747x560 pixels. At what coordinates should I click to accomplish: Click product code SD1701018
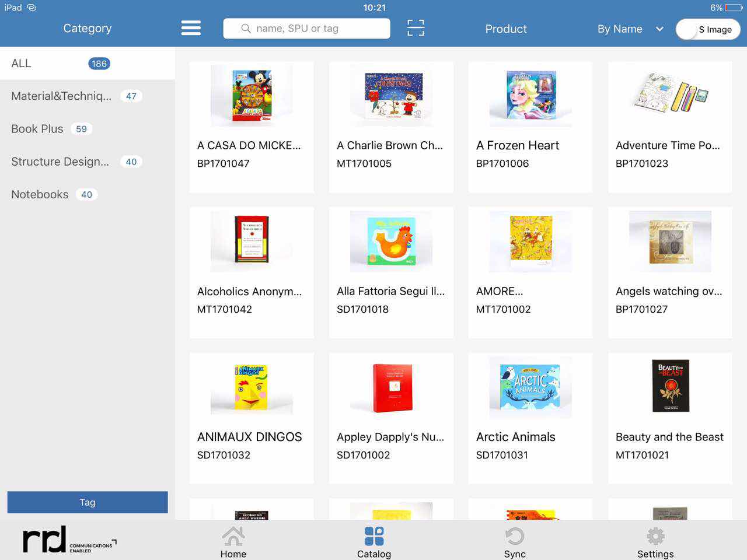[362, 309]
